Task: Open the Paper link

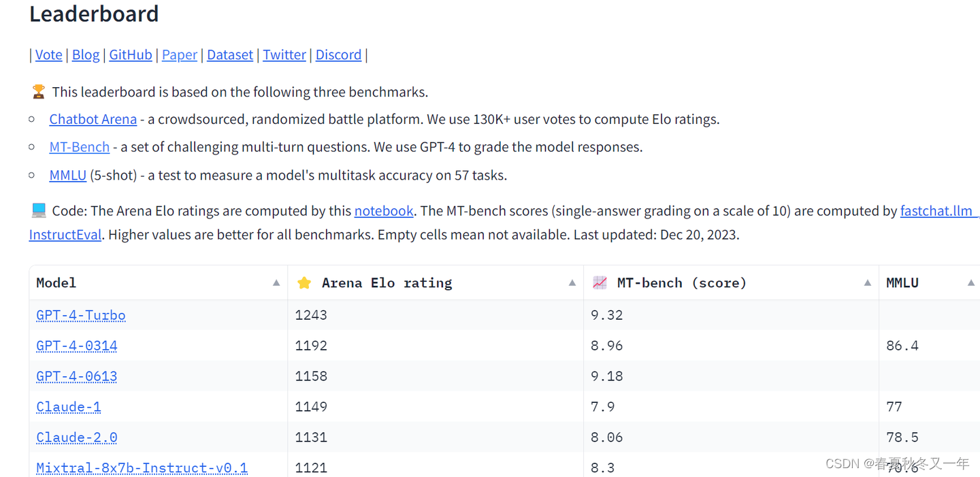Action: (x=180, y=55)
